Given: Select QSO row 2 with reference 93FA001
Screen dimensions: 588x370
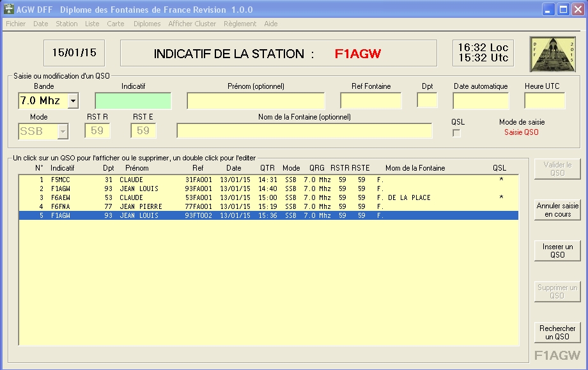Looking at the screenshot, I should click(268, 189).
